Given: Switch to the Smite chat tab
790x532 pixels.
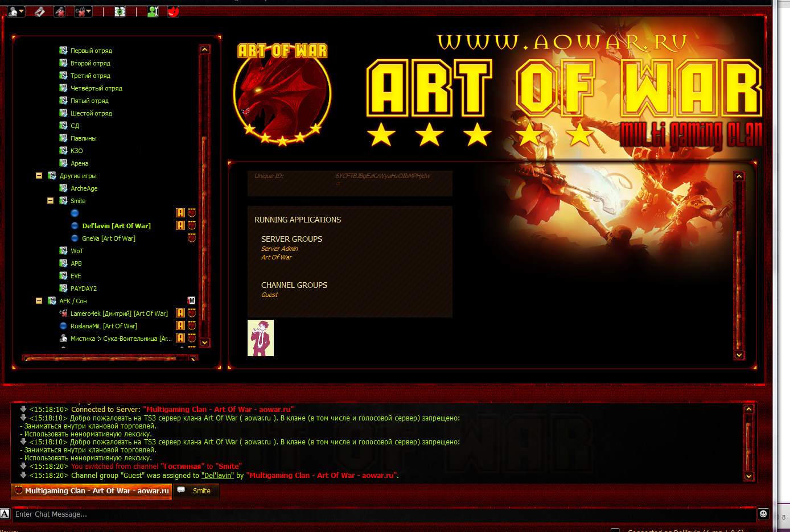Looking at the screenshot, I should (196, 490).
